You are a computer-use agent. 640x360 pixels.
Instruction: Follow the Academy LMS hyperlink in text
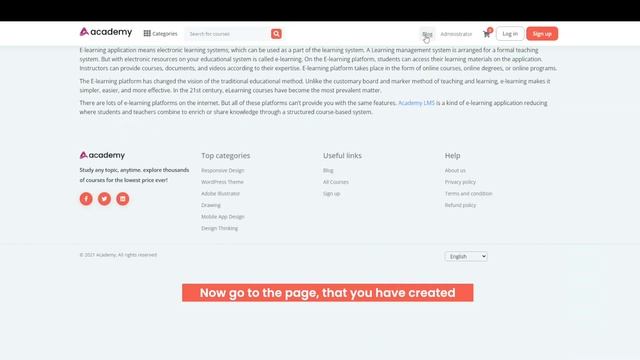click(416, 103)
